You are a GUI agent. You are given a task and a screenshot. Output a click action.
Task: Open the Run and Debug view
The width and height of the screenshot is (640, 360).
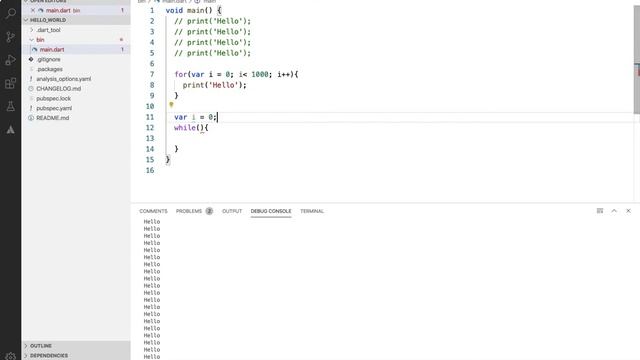(x=11, y=60)
